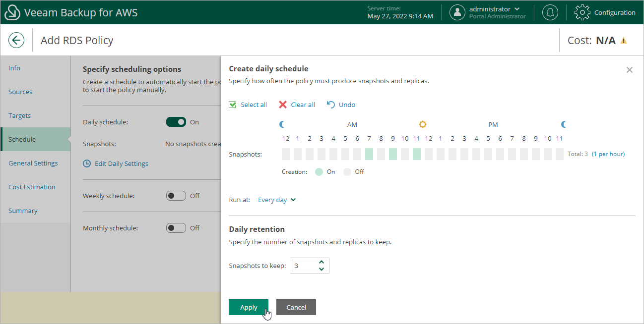This screenshot has height=324, width=644.
Task: Click the Apply button
Action: 248,307
